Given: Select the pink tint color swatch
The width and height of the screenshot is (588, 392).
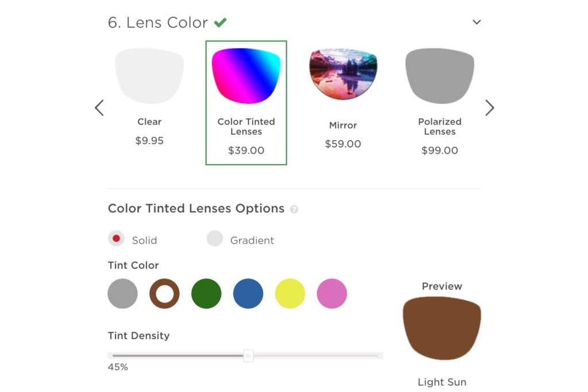Looking at the screenshot, I should click(x=331, y=293).
